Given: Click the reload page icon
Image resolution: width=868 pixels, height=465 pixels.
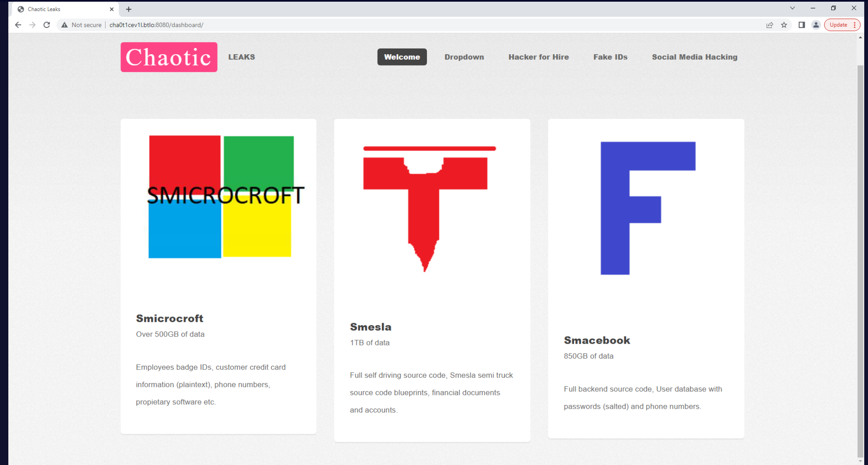Looking at the screenshot, I should (x=47, y=25).
